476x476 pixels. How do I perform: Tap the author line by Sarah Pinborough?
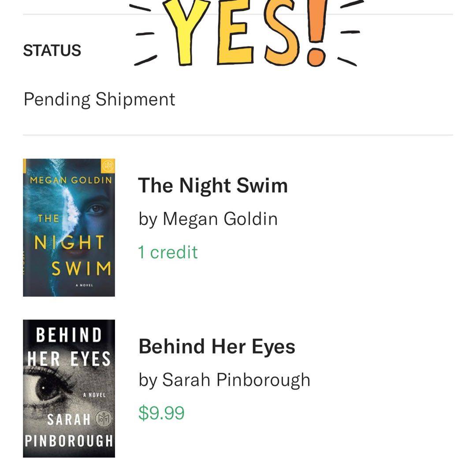click(x=224, y=380)
